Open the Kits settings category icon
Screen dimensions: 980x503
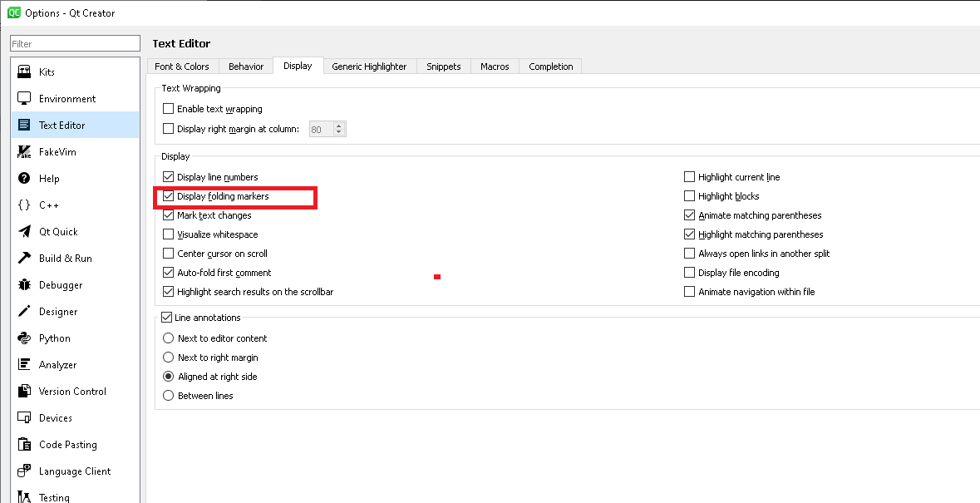[24, 72]
